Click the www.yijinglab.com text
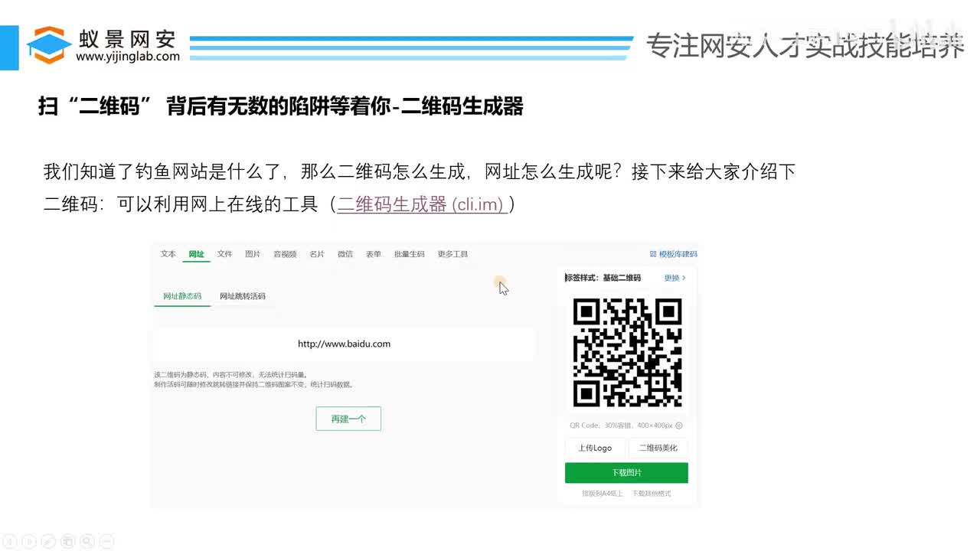 tap(128, 57)
